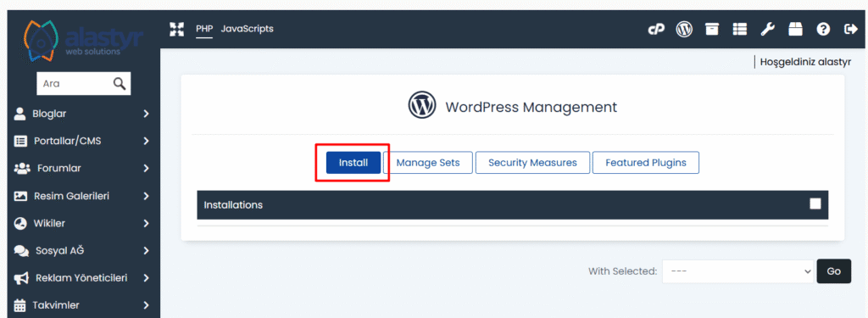Click the WordPress logo in the heading

[422, 104]
